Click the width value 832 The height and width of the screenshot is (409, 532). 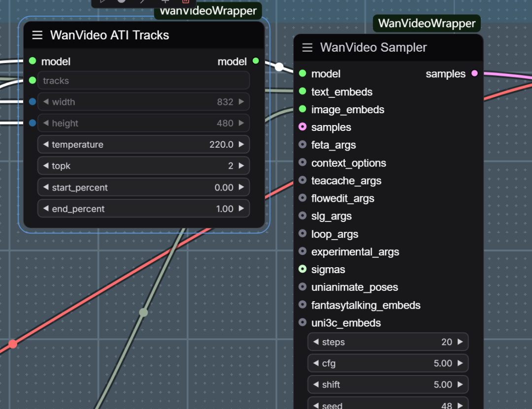point(225,102)
